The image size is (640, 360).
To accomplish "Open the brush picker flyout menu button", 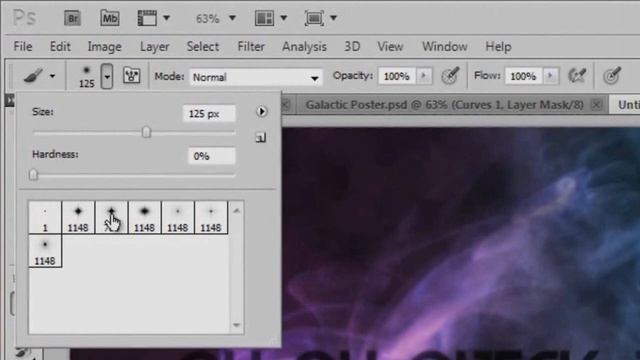I will click(x=261, y=111).
